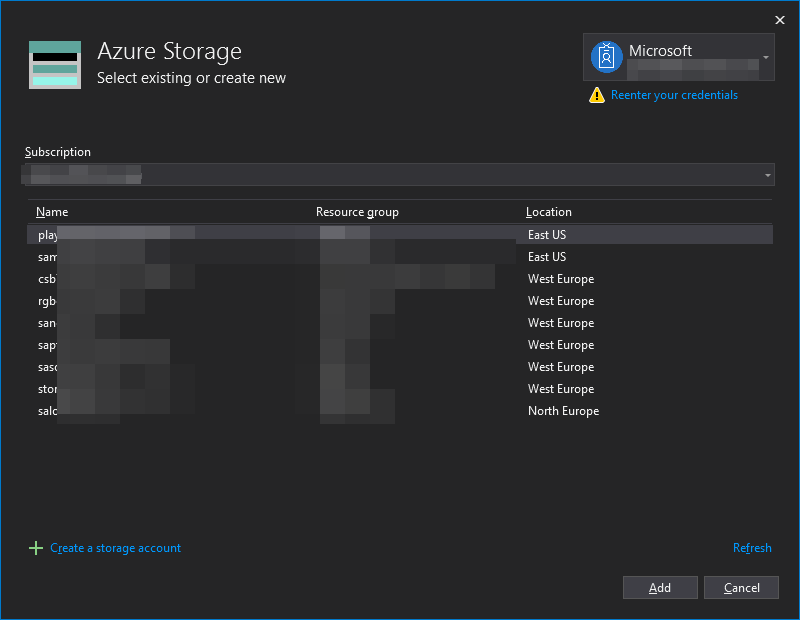Image resolution: width=800 pixels, height=620 pixels.
Task: Select the storage account starting with 'stor'
Action: pos(400,388)
